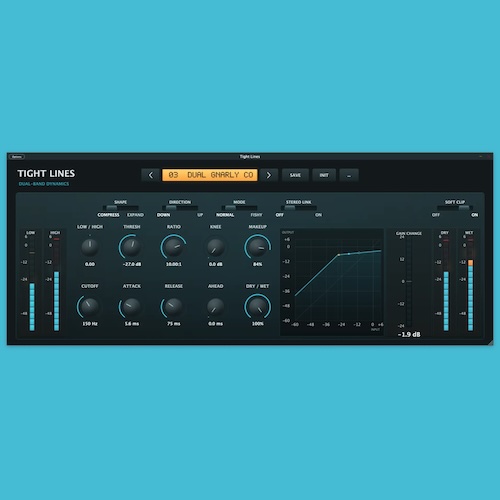Click the 84% makeup value
Image resolution: width=500 pixels, height=500 pixels.
tap(258, 264)
